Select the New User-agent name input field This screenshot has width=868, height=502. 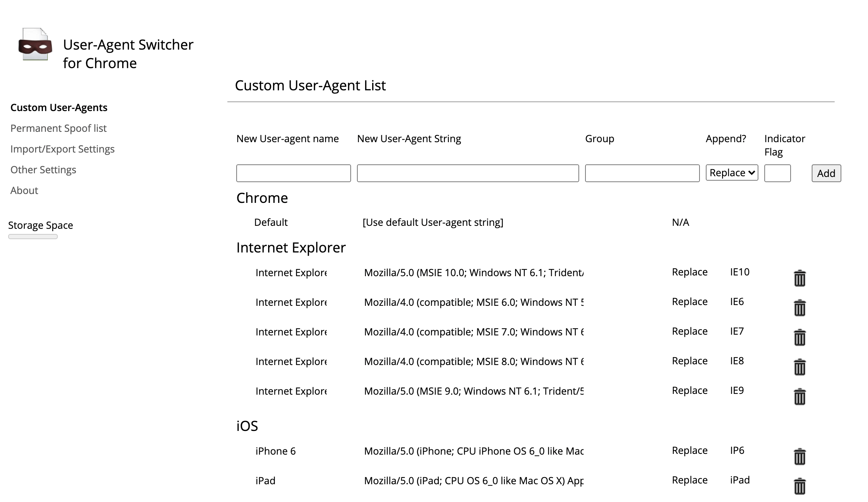tap(294, 173)
